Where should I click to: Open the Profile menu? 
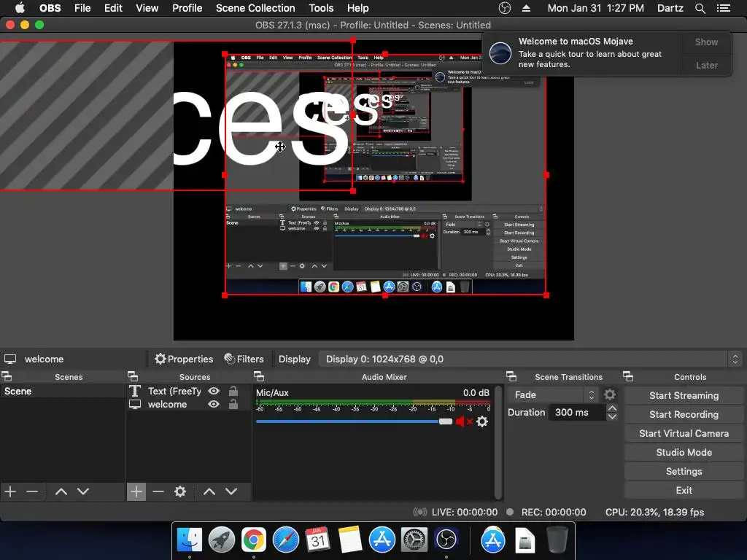(187, 8)
